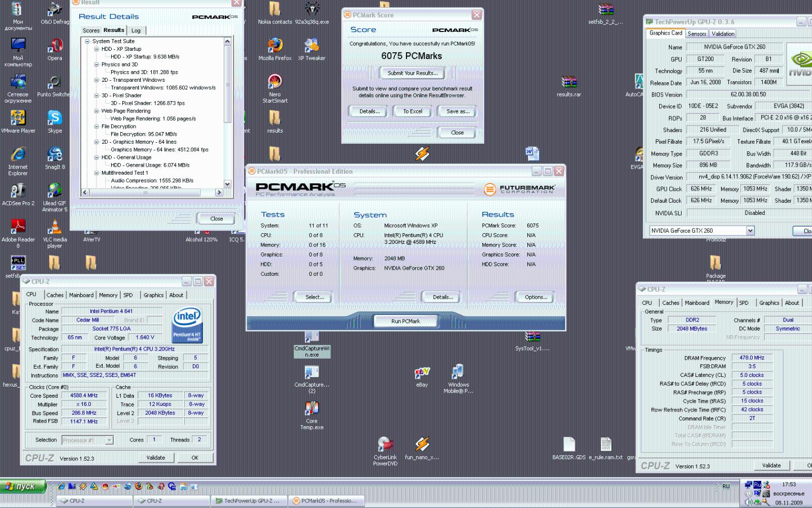Screen dimensions: 812x508
Task: Select the 'Graphics Memory - 64 lines: 4512.084 fps' row
Action: [x=159, y=149]
